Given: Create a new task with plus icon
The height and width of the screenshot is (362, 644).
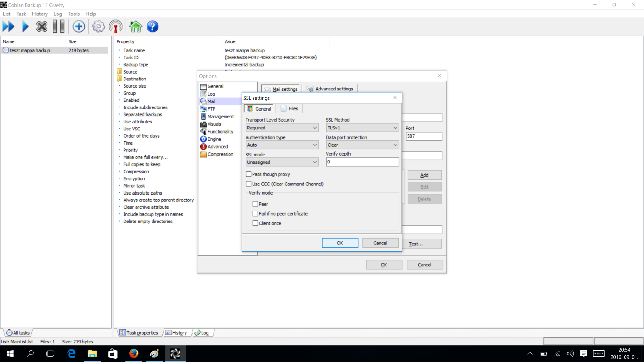Looking at the screenshot, I should click(x=79, y=26).
